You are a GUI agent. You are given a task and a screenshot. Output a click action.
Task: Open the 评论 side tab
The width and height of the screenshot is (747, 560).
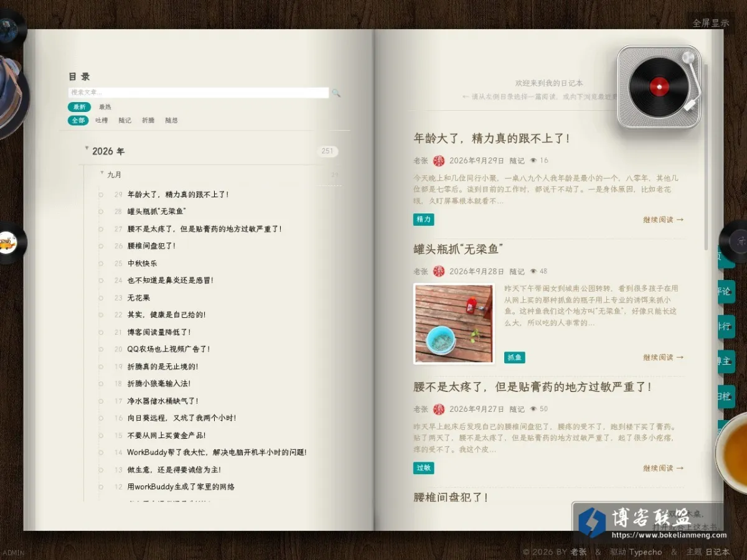pos(726,291)
